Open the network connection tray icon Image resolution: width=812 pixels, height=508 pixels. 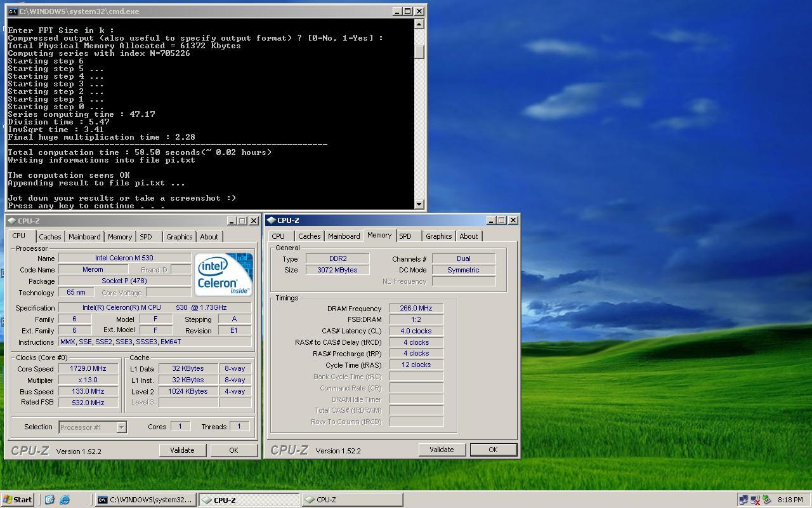click(x=743, y=500)
